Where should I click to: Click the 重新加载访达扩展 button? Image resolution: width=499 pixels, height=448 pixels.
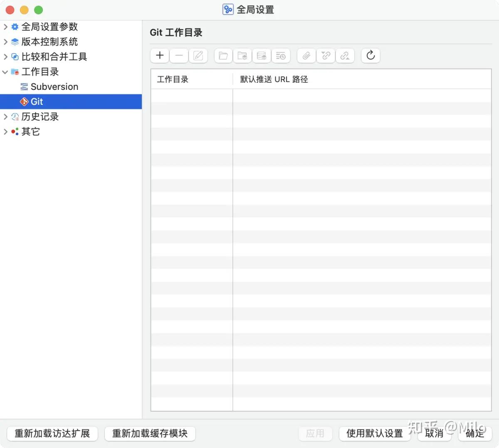point(52,433)
